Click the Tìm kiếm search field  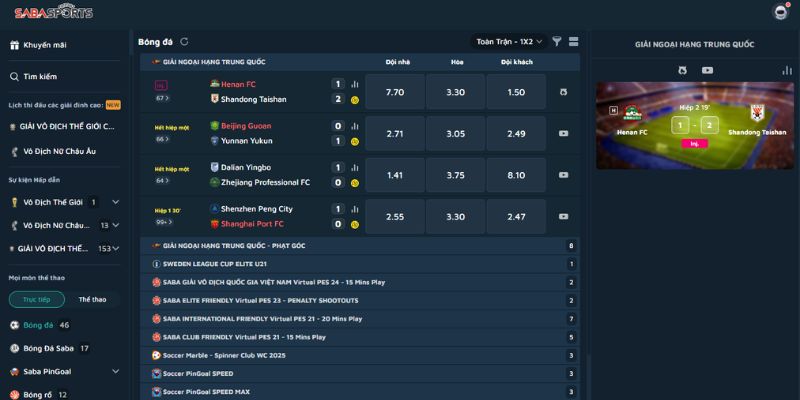[x=40, y=76]
